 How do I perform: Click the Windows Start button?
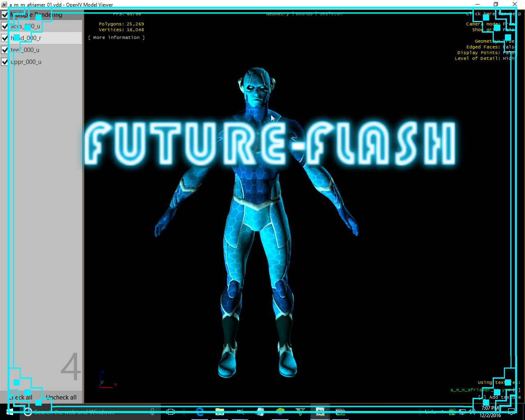tap(9, 412)
